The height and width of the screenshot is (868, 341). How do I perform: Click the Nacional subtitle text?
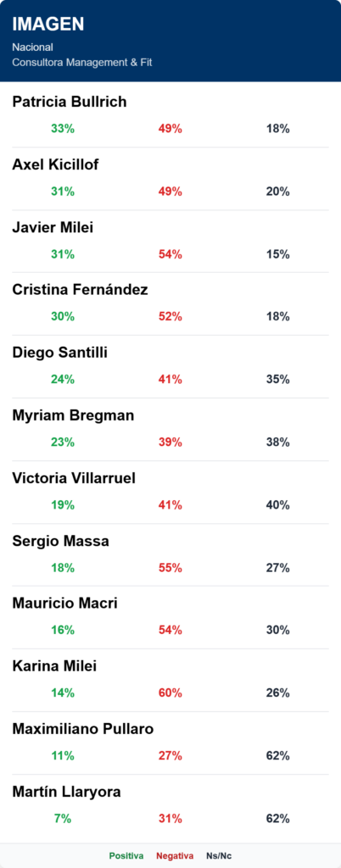(x=33, y=47)
